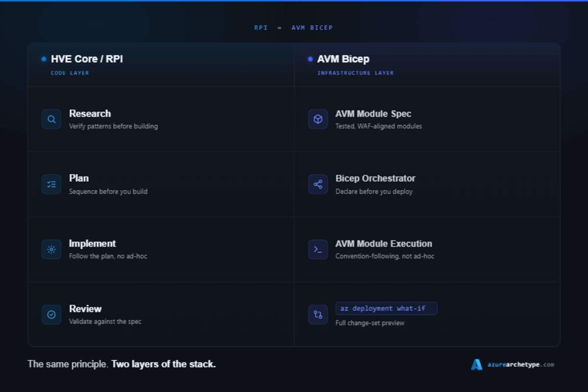The width and height of the screenshot is (588, 392).
Task: Click the Implement title
Action: (x=93, y=244)
